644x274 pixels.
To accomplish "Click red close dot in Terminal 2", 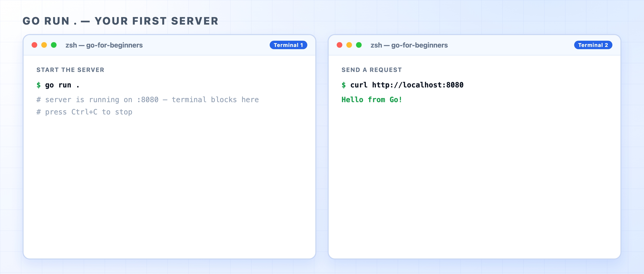I will point(340,45).
